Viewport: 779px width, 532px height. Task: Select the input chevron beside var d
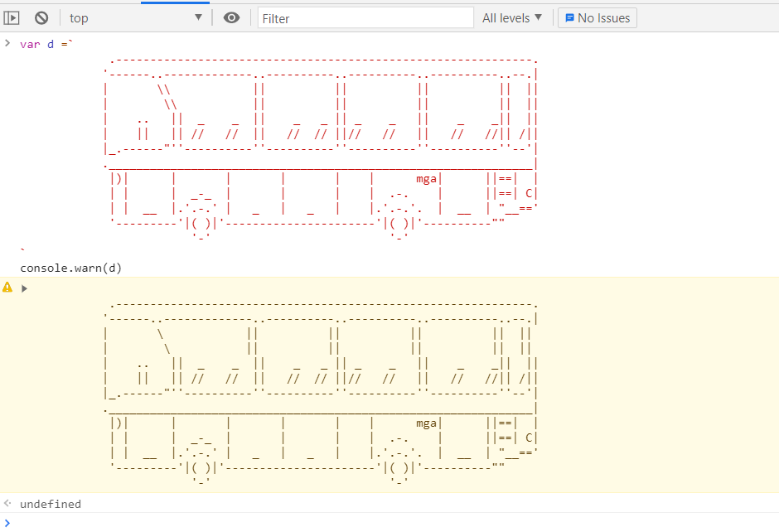click(x=7, y=43)
